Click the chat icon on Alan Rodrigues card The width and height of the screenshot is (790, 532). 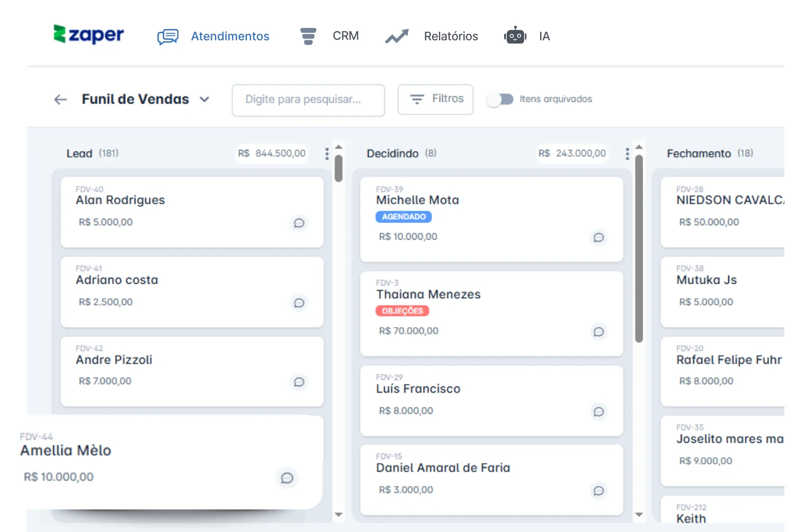(x=299, y=223)
